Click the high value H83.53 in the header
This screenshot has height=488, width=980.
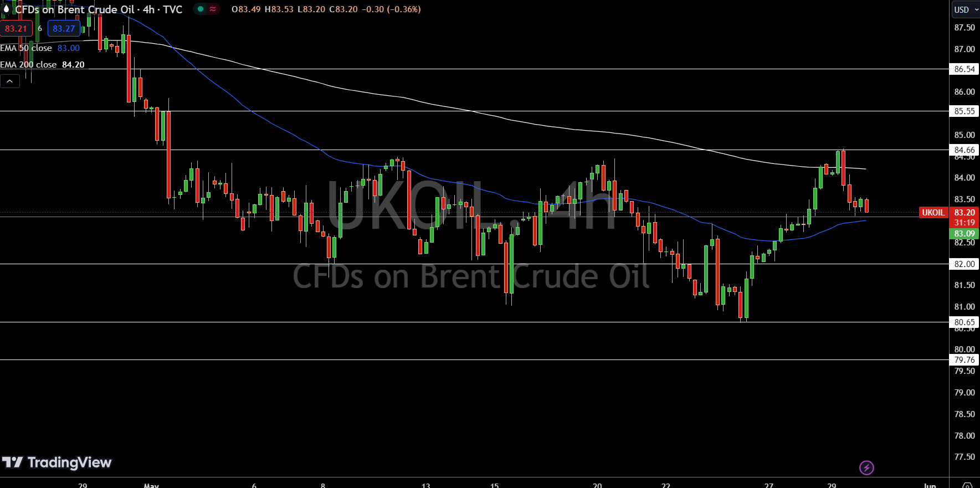(x=279, y=9)
